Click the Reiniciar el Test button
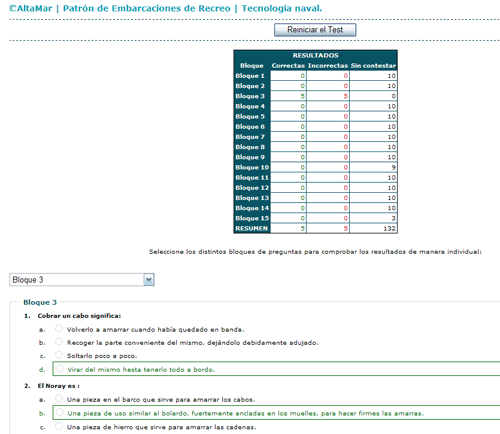 [315, 30]
